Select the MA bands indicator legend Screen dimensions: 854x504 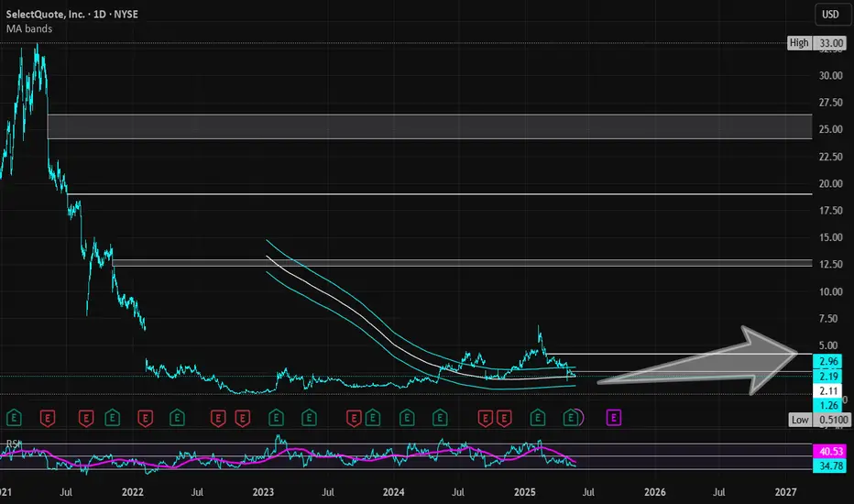coord(29,29)
